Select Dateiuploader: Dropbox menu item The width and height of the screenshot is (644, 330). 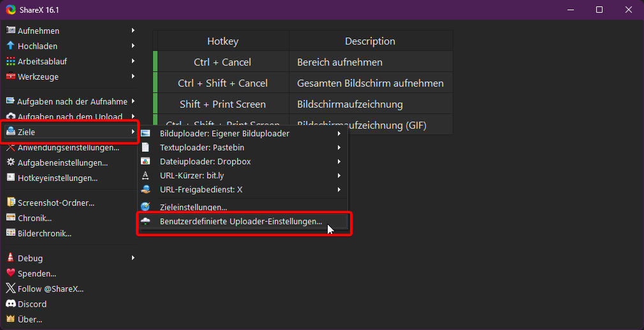point(205,162)
